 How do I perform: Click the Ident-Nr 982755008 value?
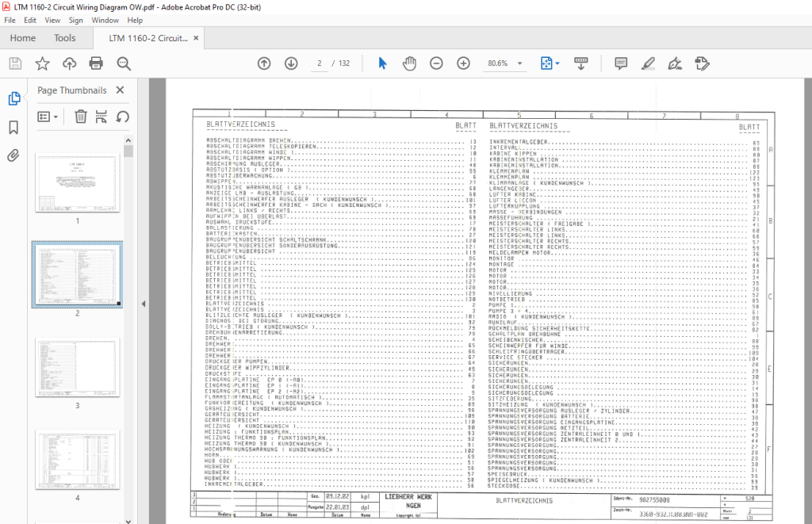click(654, 500)
